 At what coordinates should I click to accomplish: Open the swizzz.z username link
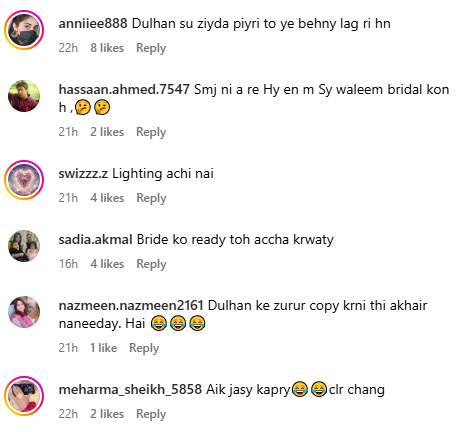83,173
